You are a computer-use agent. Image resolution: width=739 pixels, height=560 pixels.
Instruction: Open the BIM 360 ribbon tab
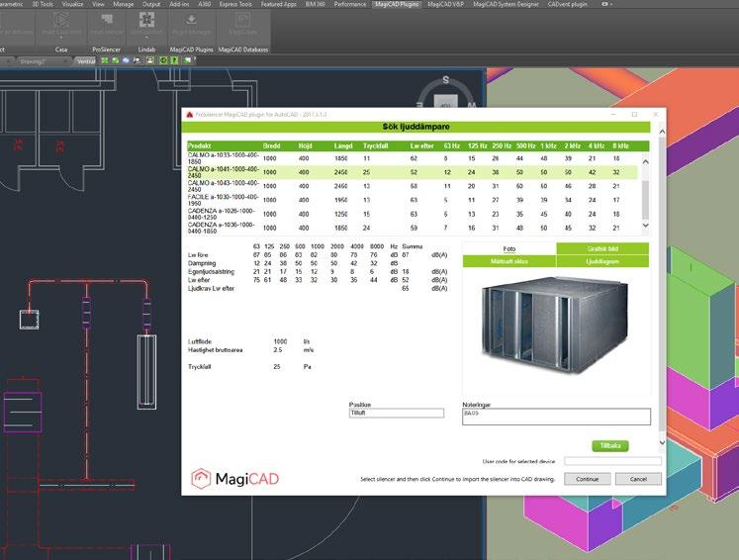pyautogui.click(x=316, y=4)
